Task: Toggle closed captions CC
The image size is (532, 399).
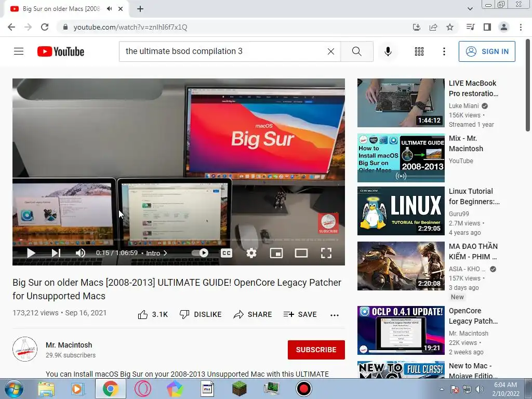Action: click(227, 253)
